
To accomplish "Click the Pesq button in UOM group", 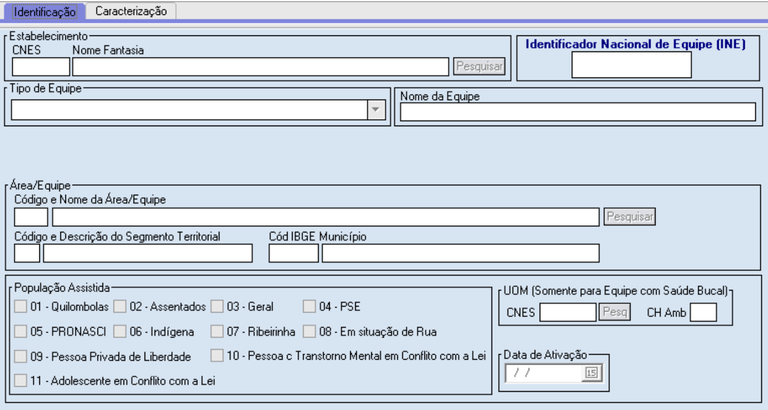I will (615, 312).
